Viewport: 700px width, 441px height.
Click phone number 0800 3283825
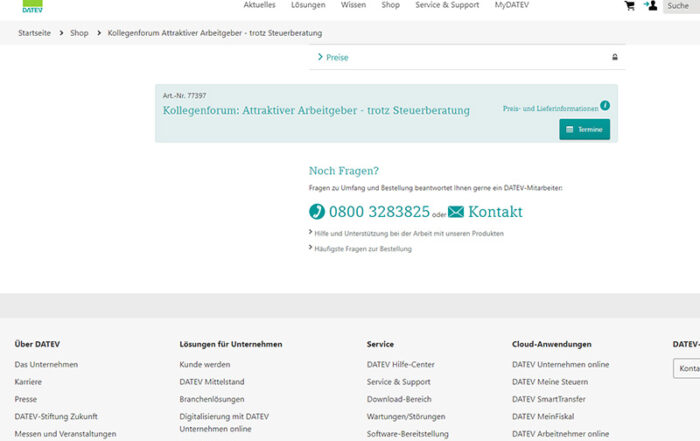379,212
